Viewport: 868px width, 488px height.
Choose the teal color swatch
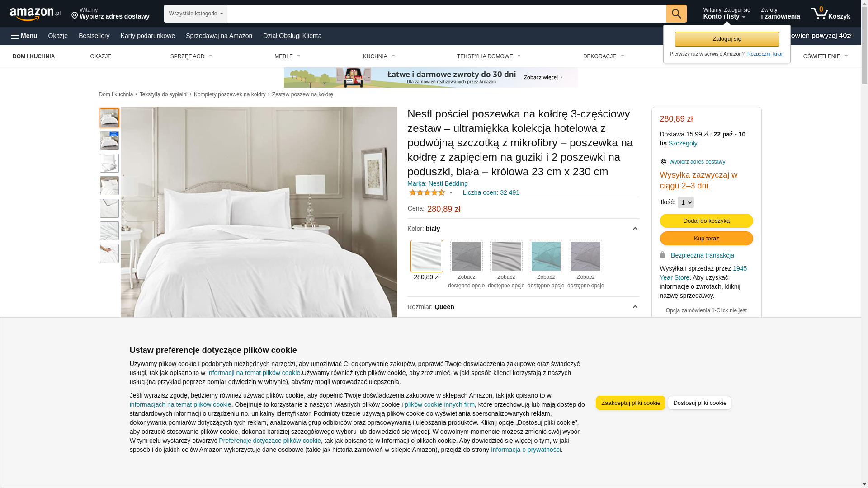click(x=546, y=256)
